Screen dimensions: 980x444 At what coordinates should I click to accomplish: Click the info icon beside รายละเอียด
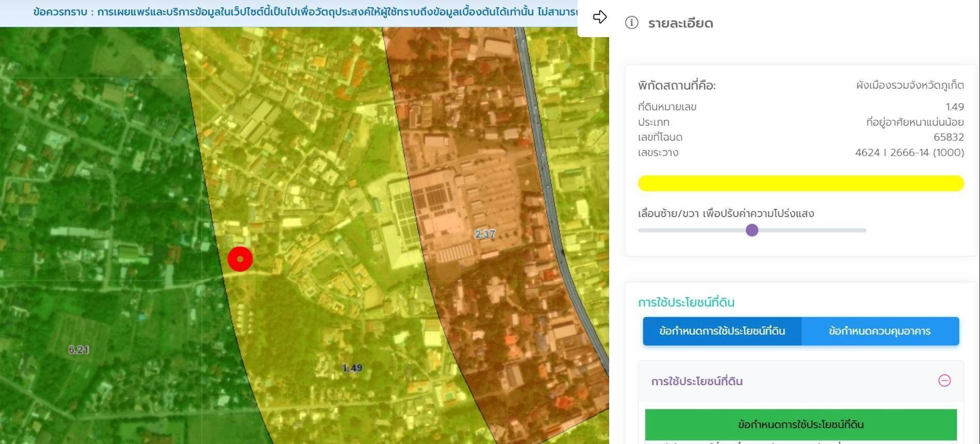(631, 23)
